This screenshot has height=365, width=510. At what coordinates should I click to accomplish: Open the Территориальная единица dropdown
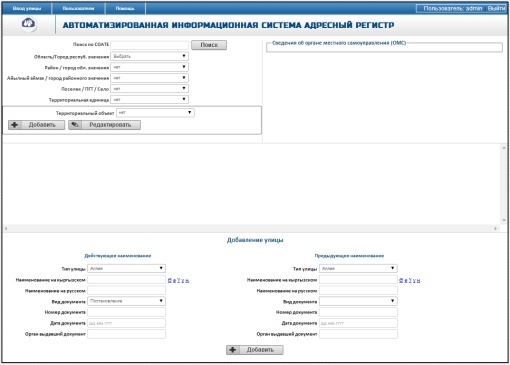150,99
